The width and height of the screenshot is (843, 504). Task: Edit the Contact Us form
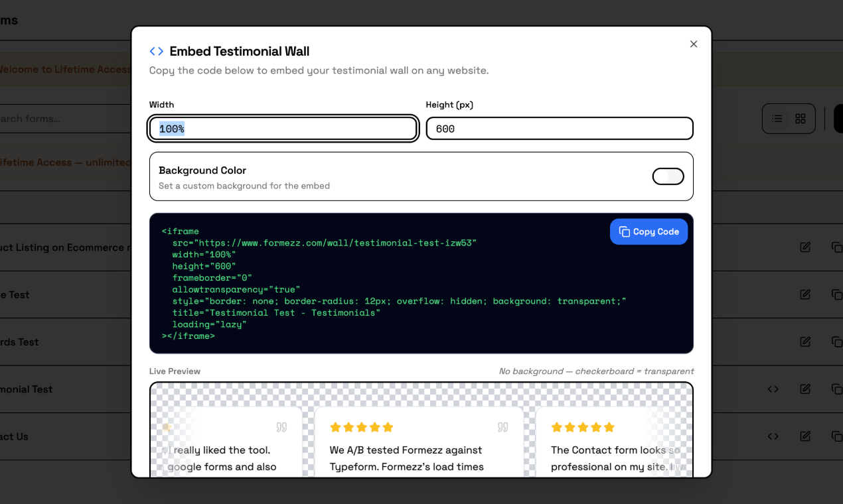805,436
